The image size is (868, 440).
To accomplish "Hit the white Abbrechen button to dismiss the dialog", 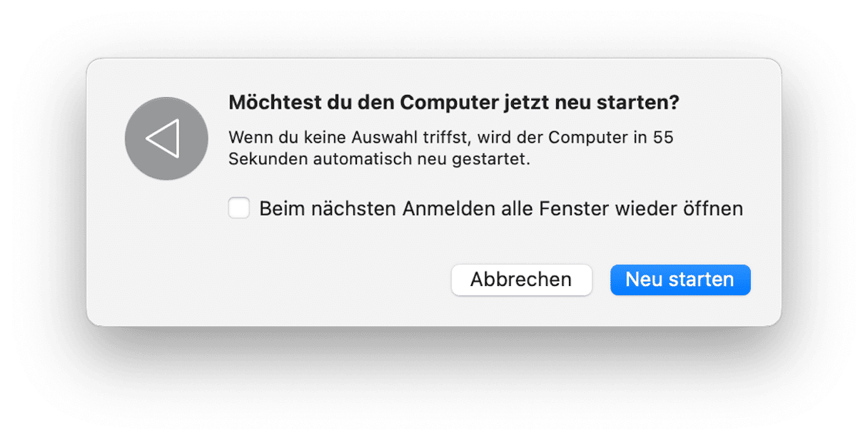I will point(521,280).
